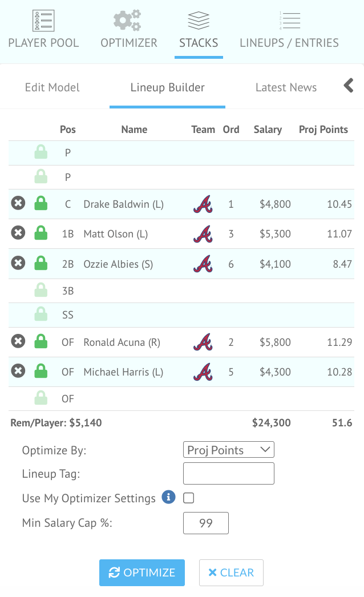
Task: Unlock Drake Baldwin's green lock
Action: tap(41, 203)
